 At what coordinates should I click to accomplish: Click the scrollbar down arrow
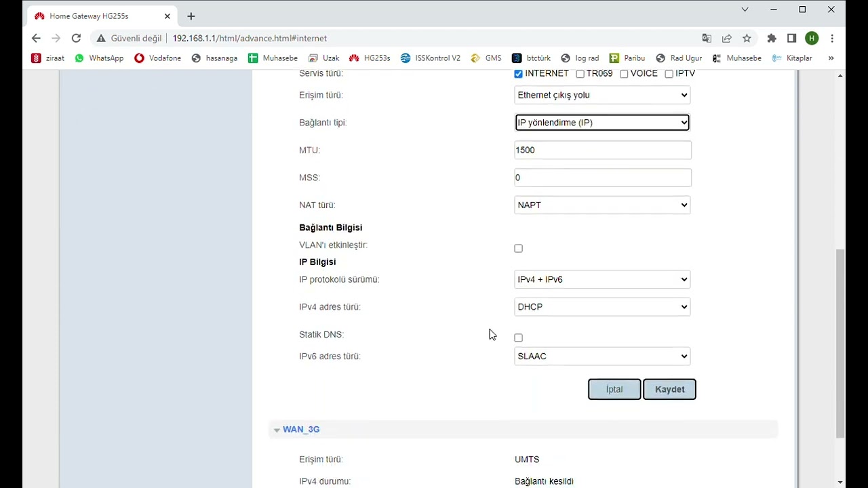click(x=840, y=483)
